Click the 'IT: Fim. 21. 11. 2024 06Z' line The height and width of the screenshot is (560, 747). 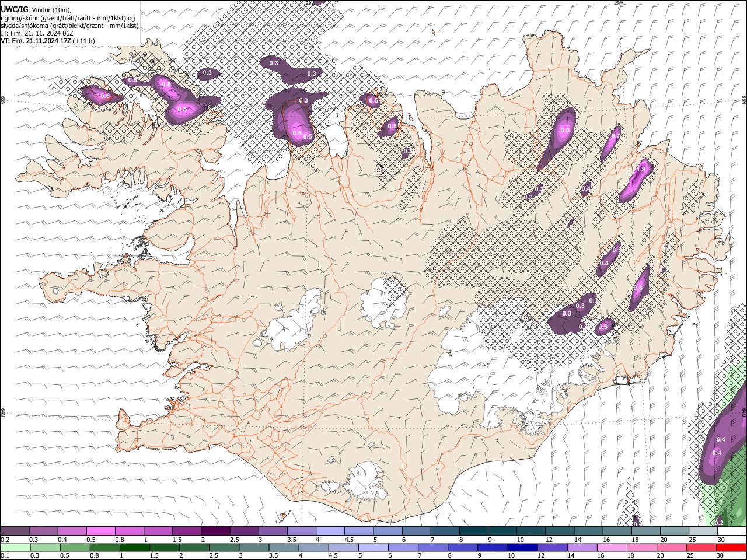[37, 33]
